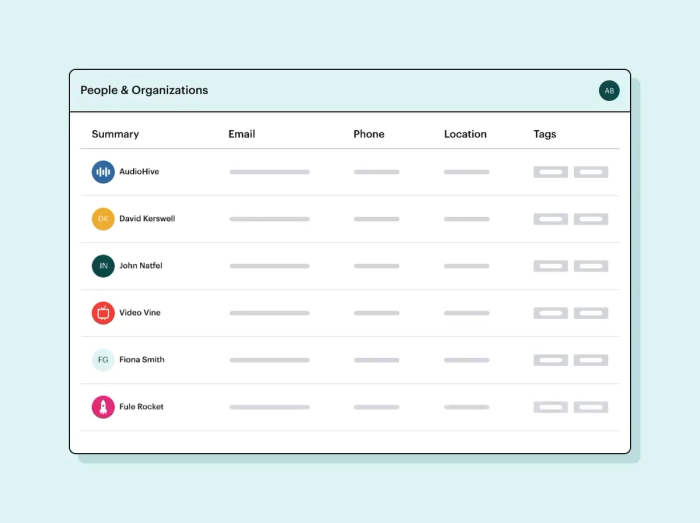Click the John Natfel phone placeholder

(376, 266)
